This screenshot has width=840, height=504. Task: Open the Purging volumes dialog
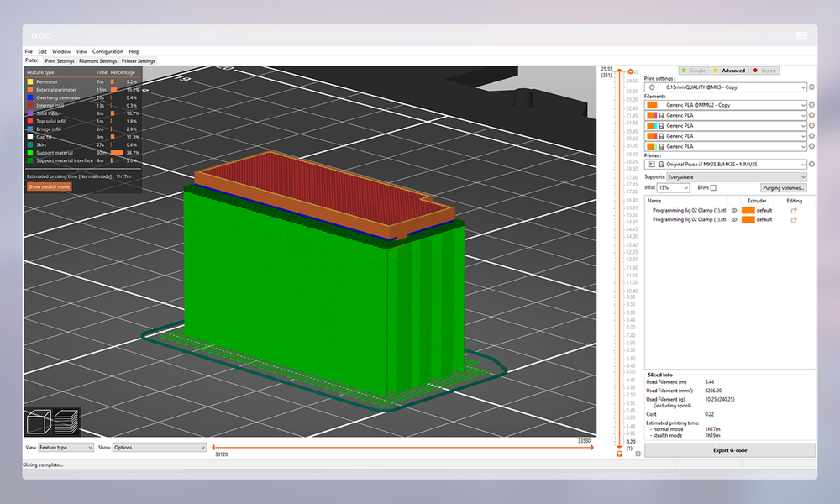783,187
